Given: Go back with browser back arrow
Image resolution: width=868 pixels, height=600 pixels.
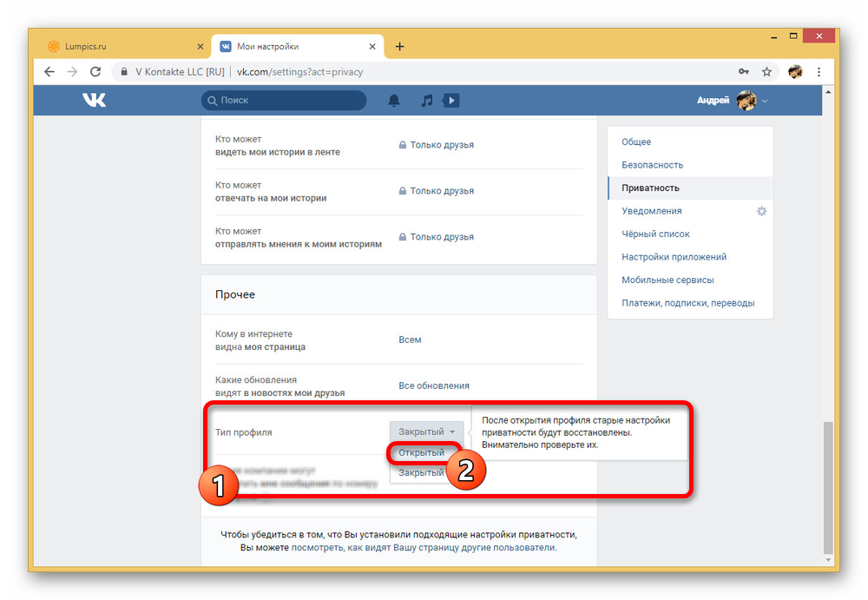Looking at the screenshot, I should click(49, 71).
